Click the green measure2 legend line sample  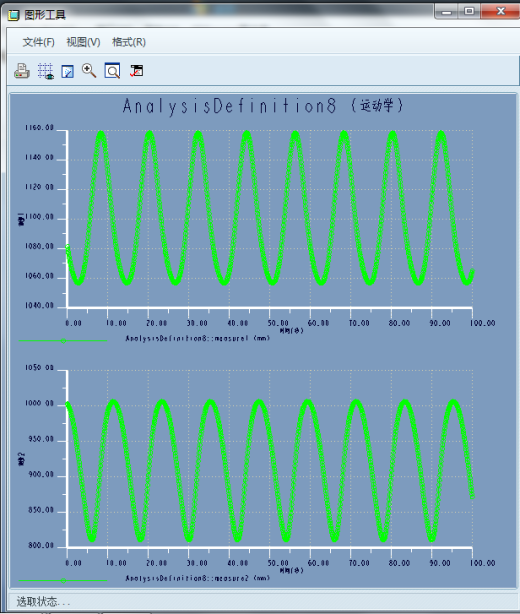pos(63,581)
